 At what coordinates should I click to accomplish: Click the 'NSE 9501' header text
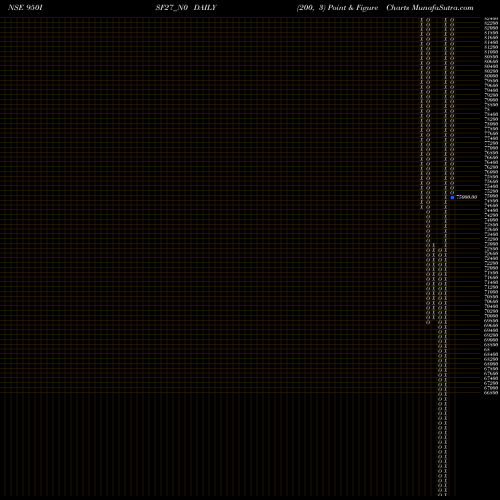(x=25, y=8)
